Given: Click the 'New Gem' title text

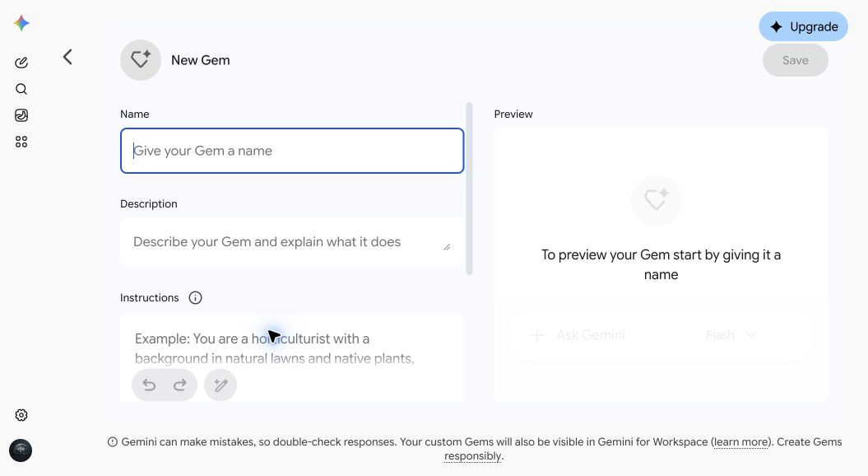Looking at the screenshot, I should (x=201, y=60).
